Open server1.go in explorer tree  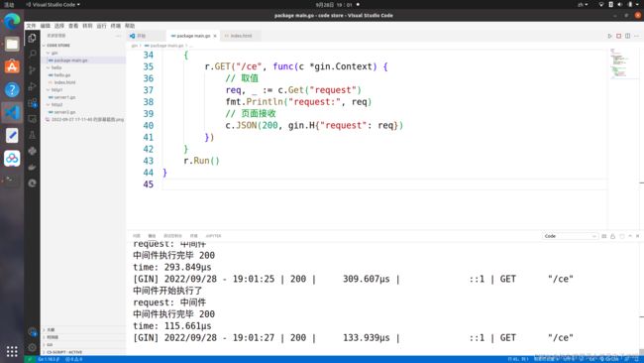[83, 97]
